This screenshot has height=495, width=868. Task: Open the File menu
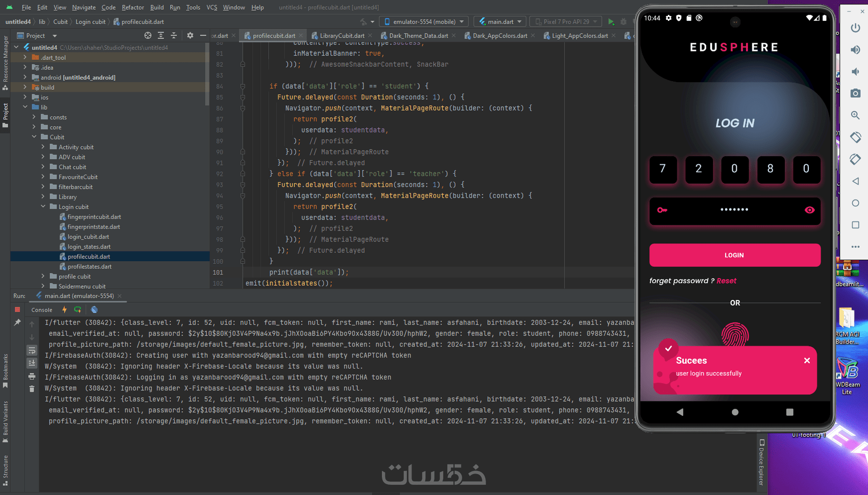pyautogui.click(x=27, y=8)
